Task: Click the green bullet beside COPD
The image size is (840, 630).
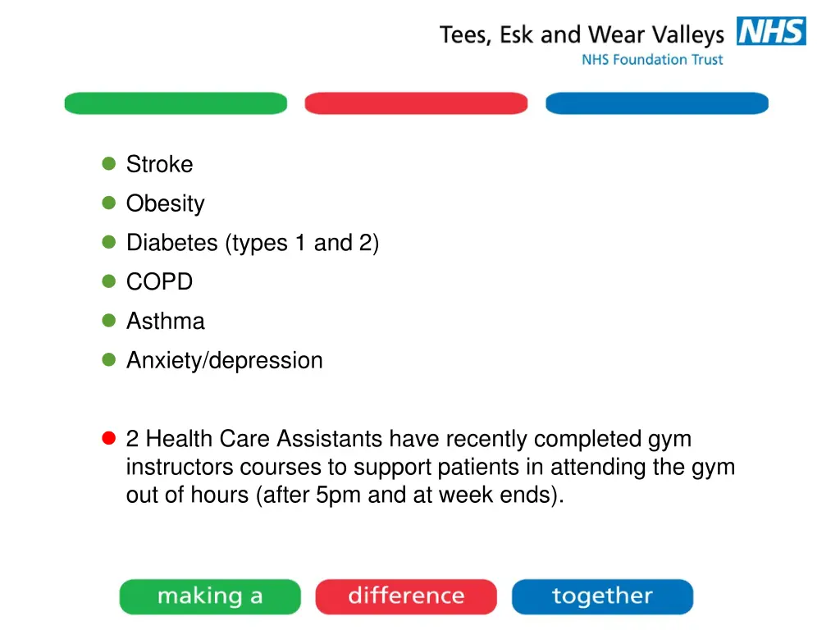Action: 109,281
